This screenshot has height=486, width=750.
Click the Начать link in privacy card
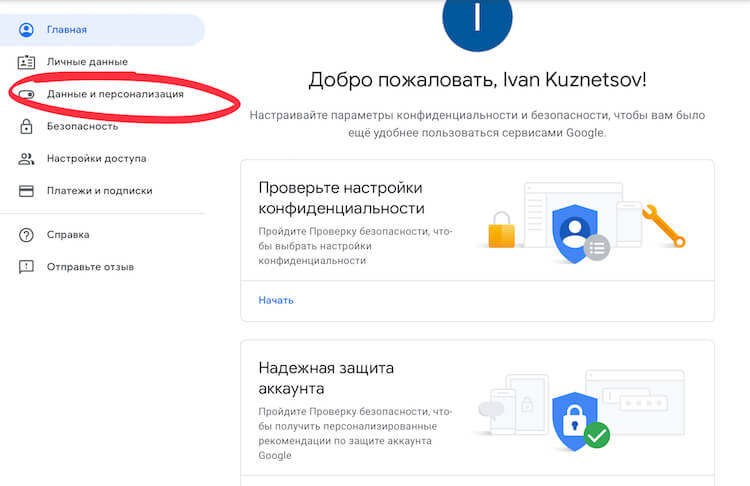(276, 300)
